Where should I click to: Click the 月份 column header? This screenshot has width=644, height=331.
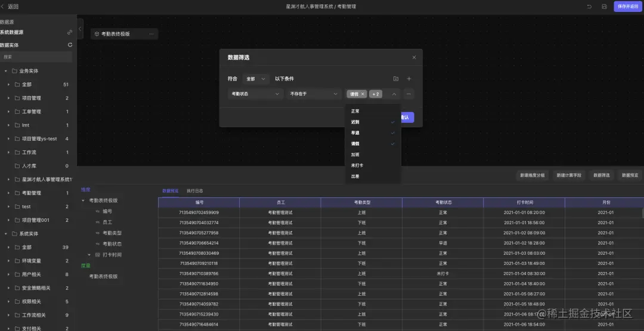[x=605, y=202]
